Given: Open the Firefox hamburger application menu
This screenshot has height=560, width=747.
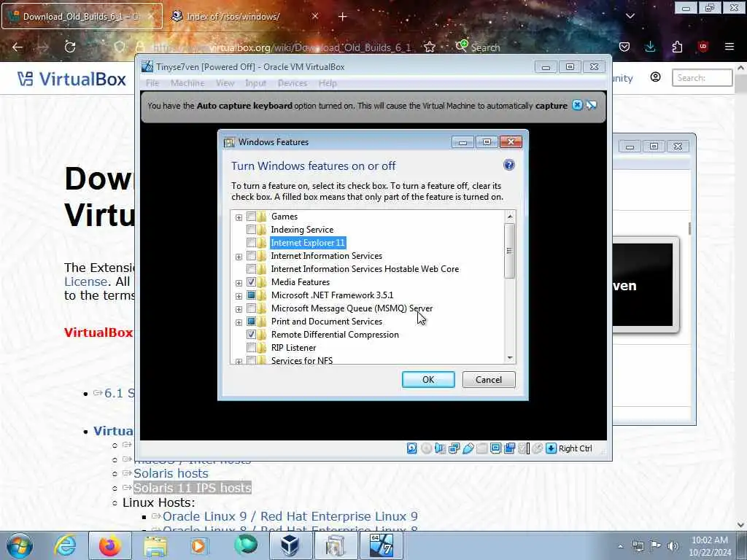Looking at the screenshot, I should [x=729, y=47].
